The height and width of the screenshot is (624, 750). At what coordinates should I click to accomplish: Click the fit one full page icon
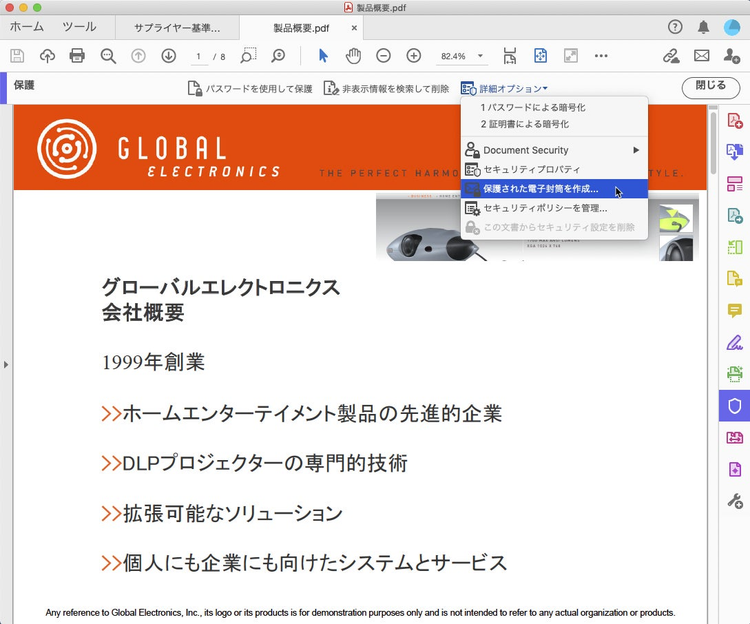tap(540, 56)
